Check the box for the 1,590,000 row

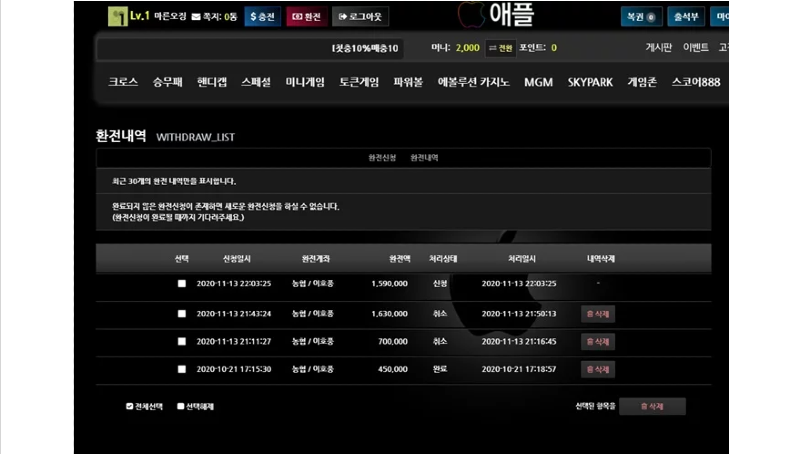181,284
